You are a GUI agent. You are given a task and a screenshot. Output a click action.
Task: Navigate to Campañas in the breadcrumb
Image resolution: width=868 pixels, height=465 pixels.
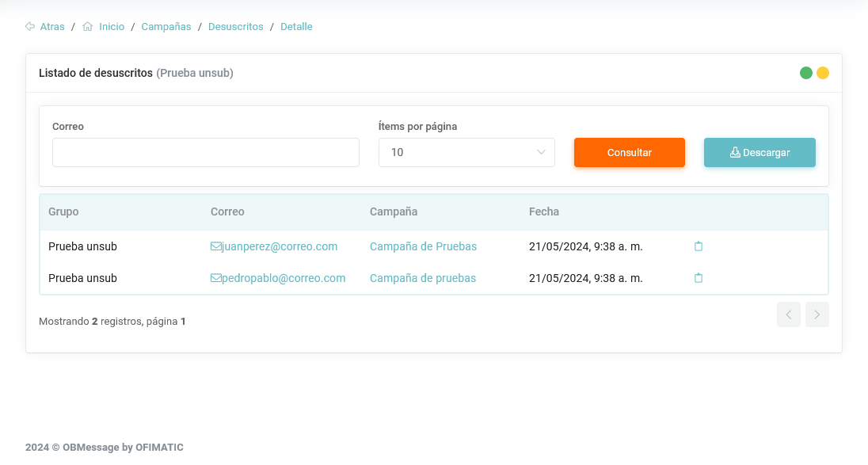[x=166, y=26]
